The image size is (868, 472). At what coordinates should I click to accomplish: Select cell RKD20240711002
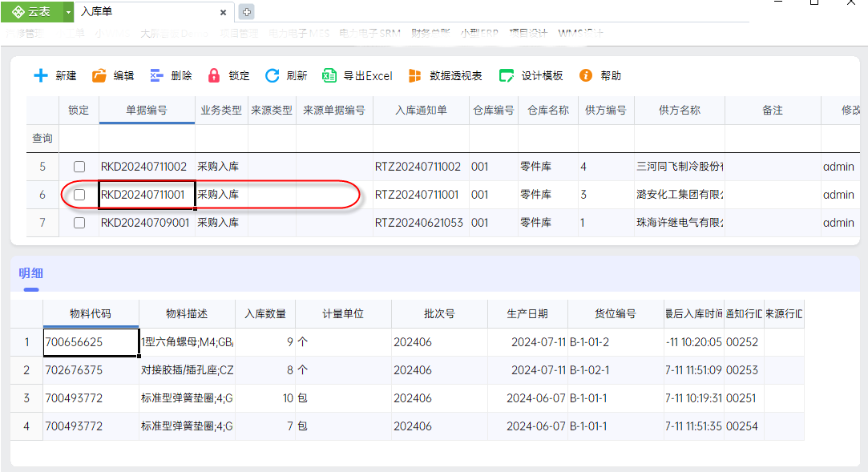147,167
